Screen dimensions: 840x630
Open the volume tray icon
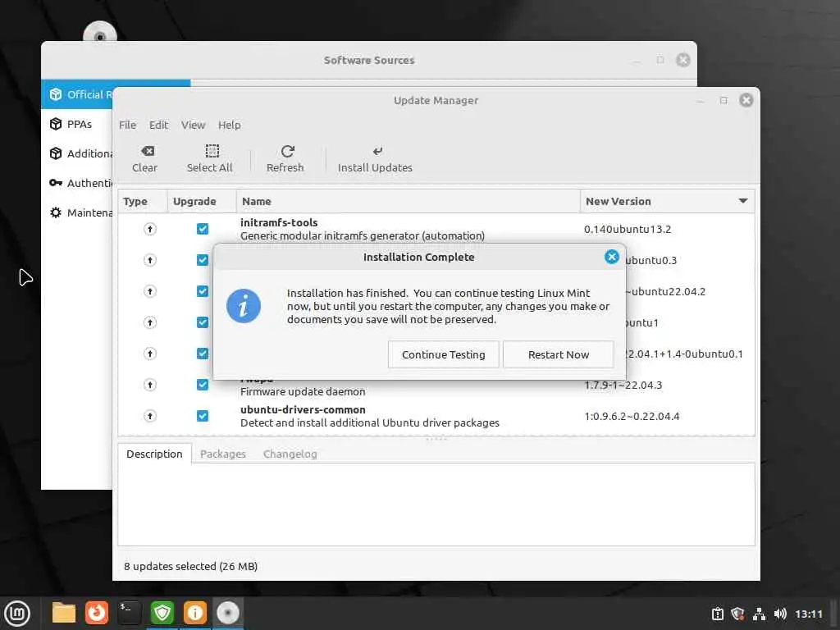coord(780,614)
